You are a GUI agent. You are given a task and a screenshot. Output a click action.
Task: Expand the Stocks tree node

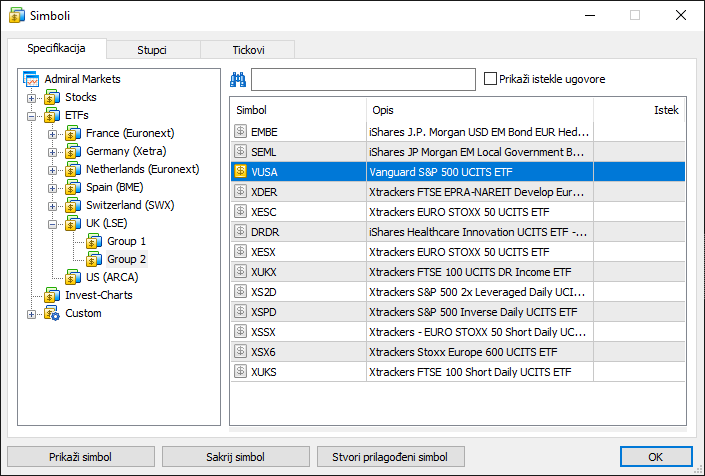click(x=31, y=98)
